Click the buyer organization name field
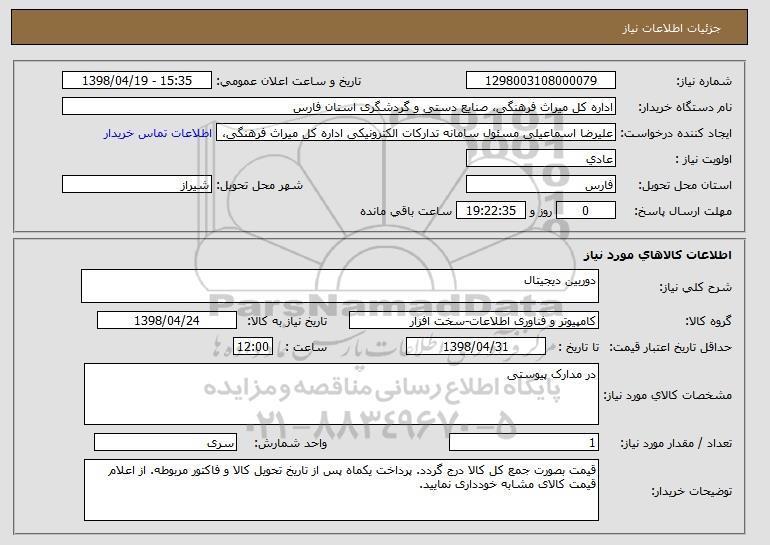The height and width of the screenshot is (545, 770). [x=339, y=107]
